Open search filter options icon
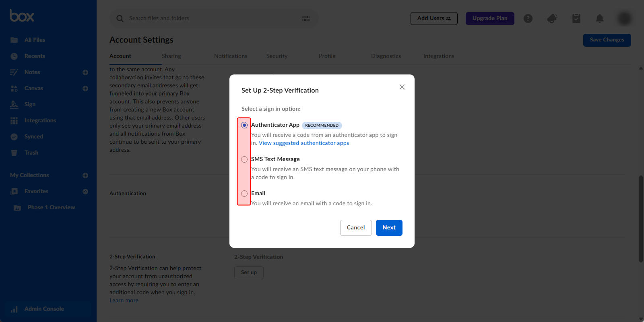Image resolution: width=644 pixels, height=322 pixels. (x=306, y=19)
